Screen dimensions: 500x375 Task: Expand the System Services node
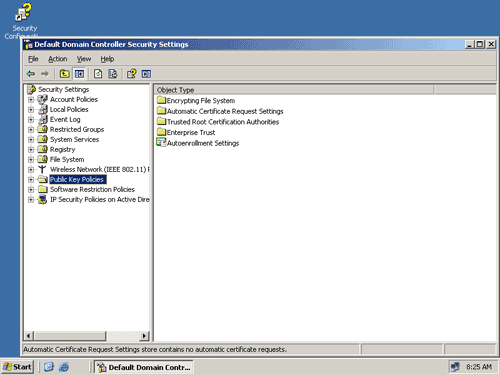[x=31, y=140]
